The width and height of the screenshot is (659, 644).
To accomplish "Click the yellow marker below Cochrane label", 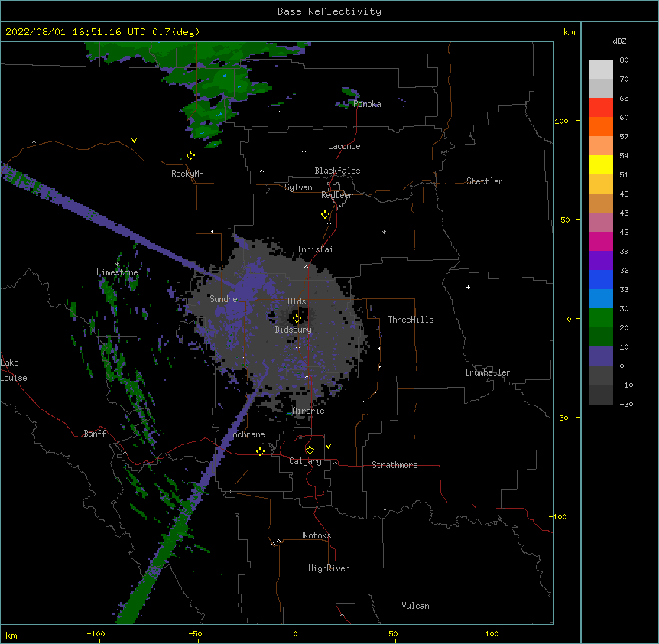I will (260, 451).
